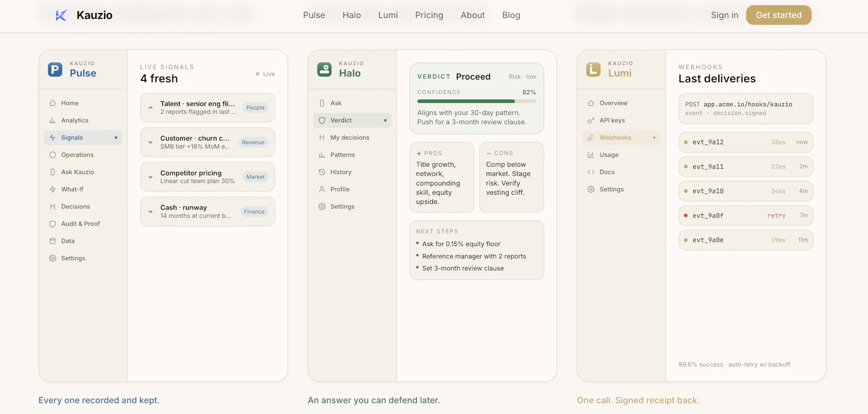Screen dimensions: 868x414
Task: Click the Overview house icon in Lumi
Action: point(591,103)
